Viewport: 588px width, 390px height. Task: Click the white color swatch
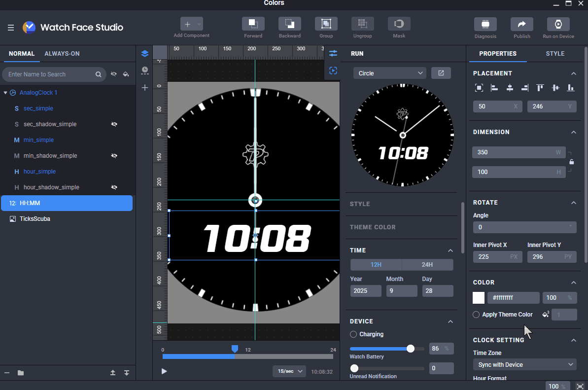pyautogui.click(x=479, y=298)
